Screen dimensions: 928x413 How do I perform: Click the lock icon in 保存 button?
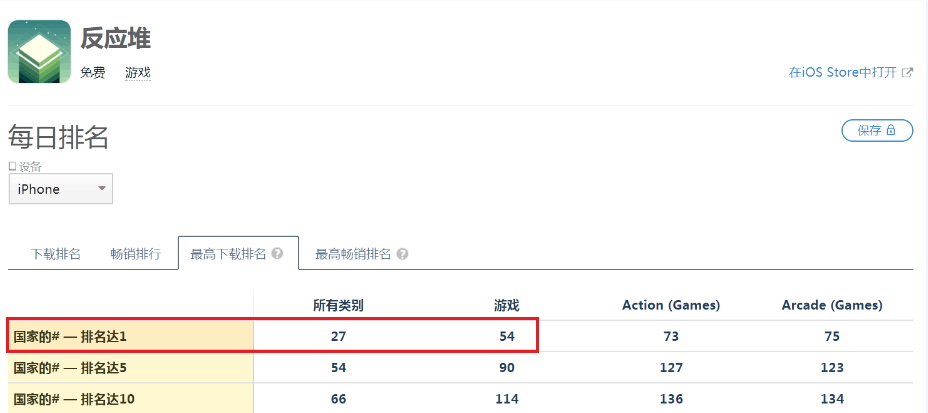point(891,130)
